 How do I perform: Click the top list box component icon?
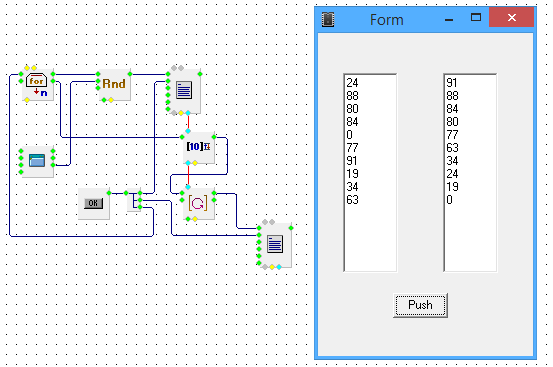[184, 90]
